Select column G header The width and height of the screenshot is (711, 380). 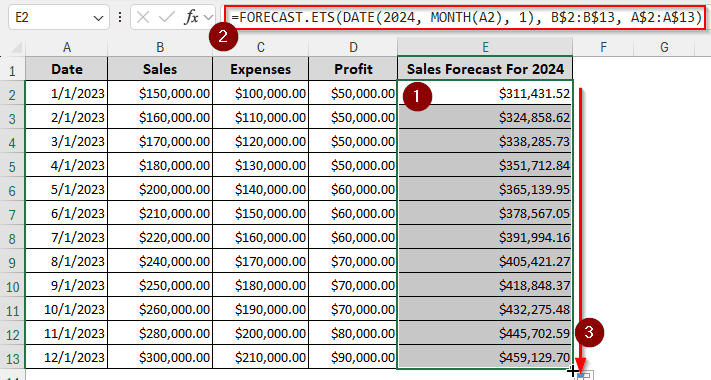click(x=664, y=47)
